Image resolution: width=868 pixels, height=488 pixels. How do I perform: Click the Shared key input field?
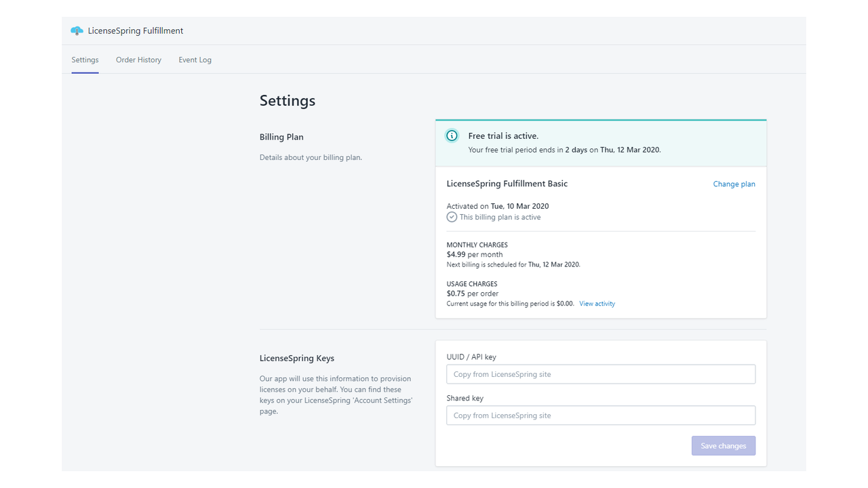pos(600,415)
